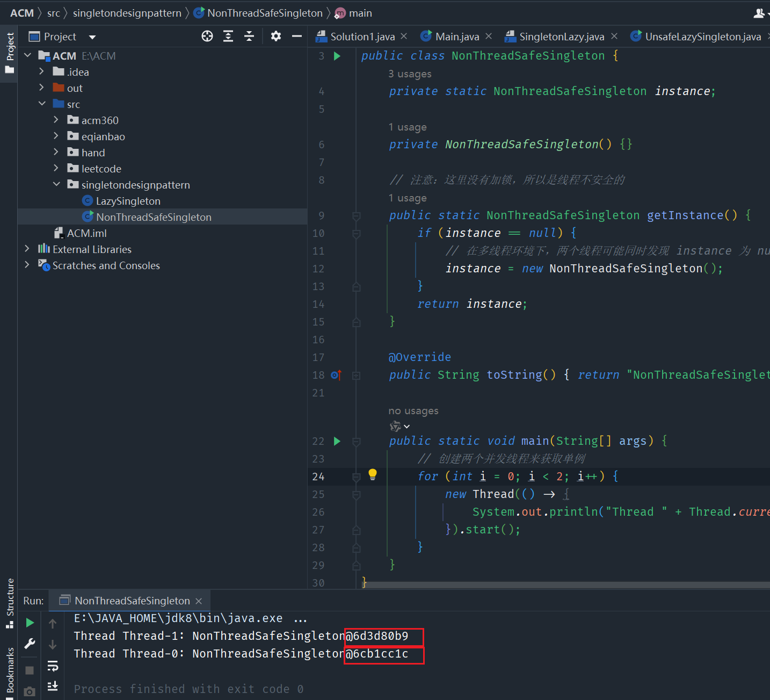Click the thread dump camera icon
The height and width of the screenshot is (700, 770).
point(30,692)
